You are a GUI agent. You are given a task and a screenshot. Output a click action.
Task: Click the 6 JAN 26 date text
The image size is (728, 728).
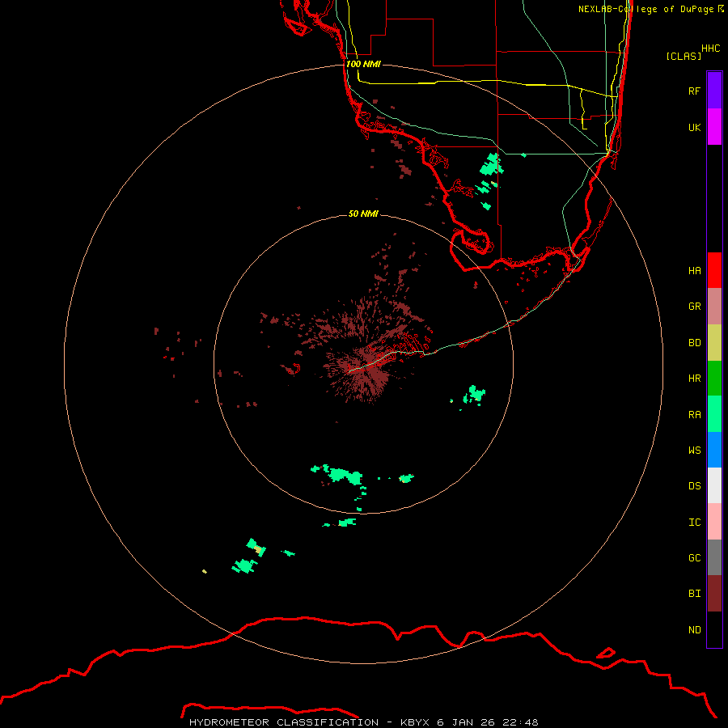(x=467, y=722)
